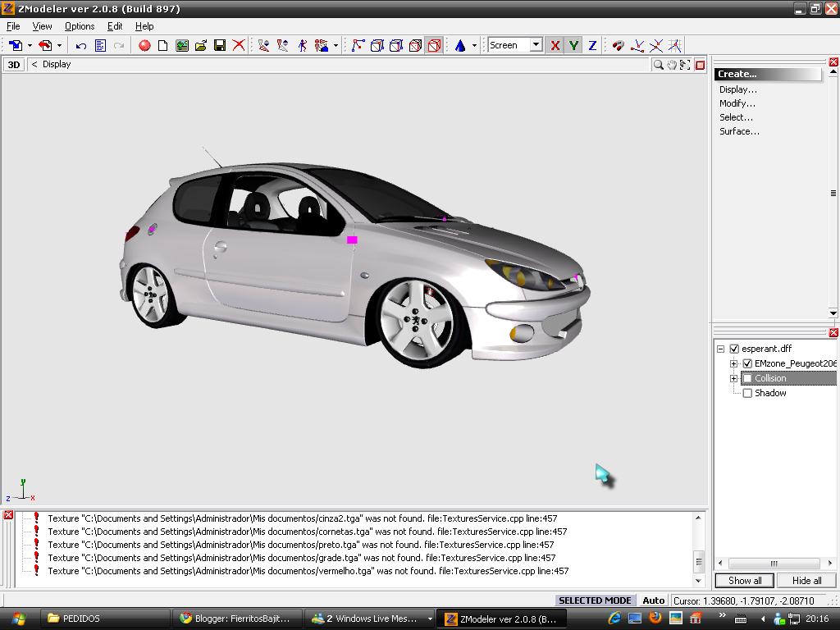Toggle the X axis constraint button
The width and height of the screenshot is (840, 630).
pyautogui.click(x=555, y=46)
